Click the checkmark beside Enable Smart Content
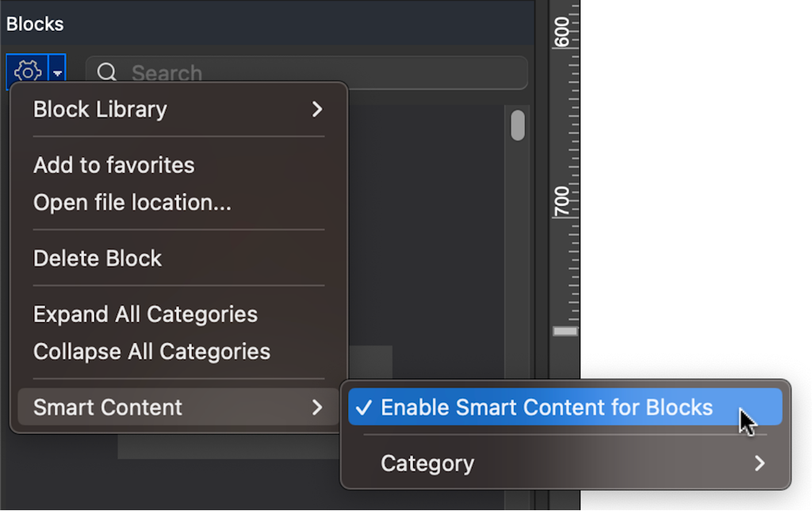Image resolution: width=812 pixels, height=511 pixels. point(363,407)
